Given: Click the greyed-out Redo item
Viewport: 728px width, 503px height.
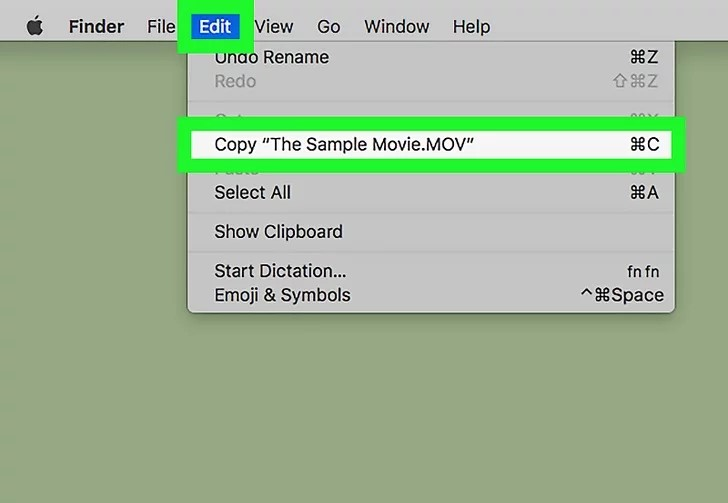Looking at the screenshot, I should pos(236,81).
